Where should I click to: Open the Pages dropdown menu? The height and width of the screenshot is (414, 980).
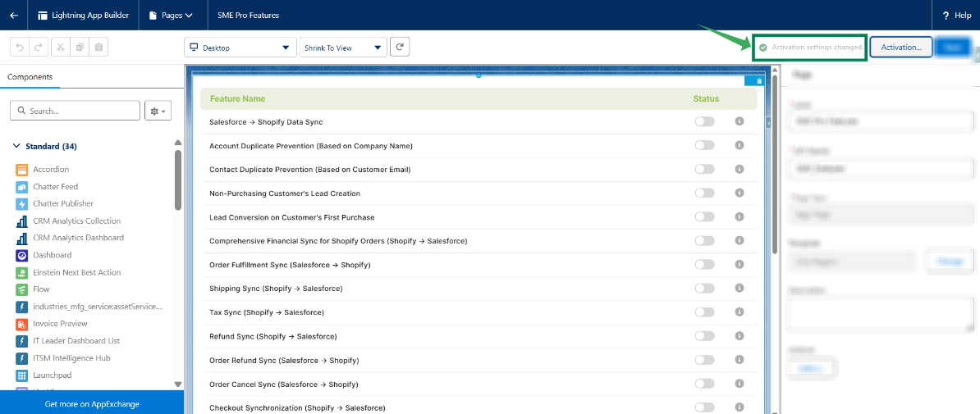click(x=172, y=15)
